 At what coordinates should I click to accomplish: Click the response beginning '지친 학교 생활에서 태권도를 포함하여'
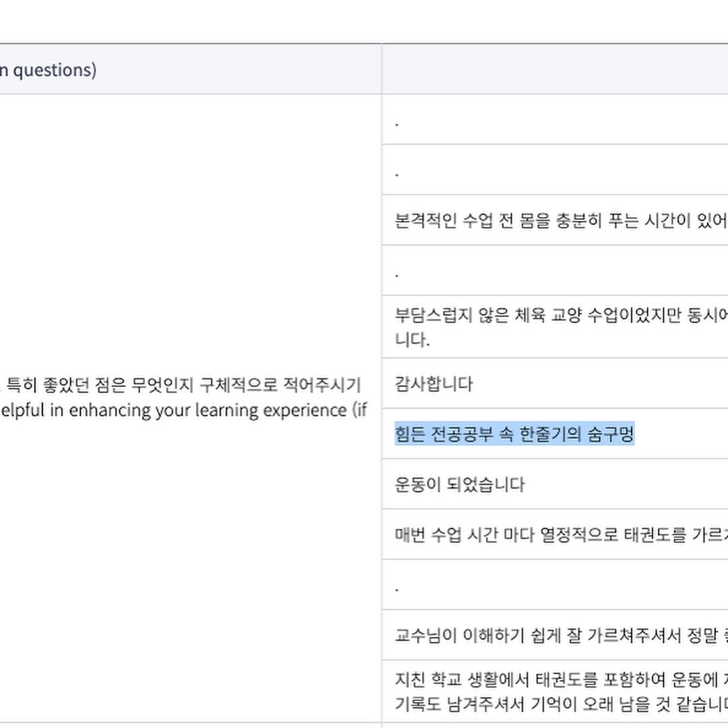(x=561, y=692)
